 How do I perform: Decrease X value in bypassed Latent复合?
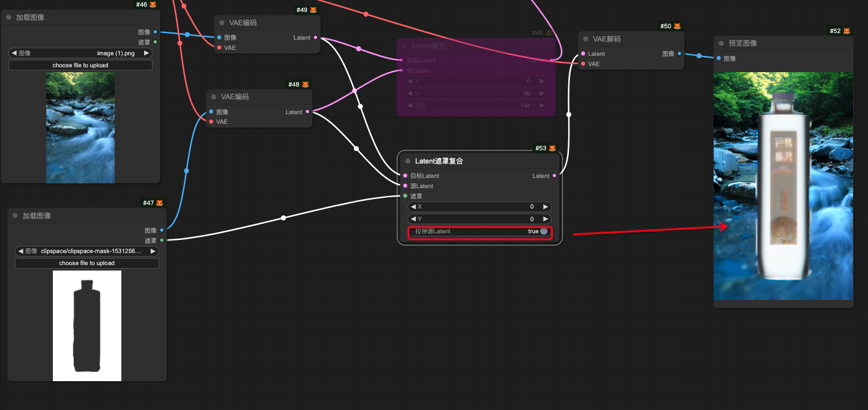click(410, 81)
